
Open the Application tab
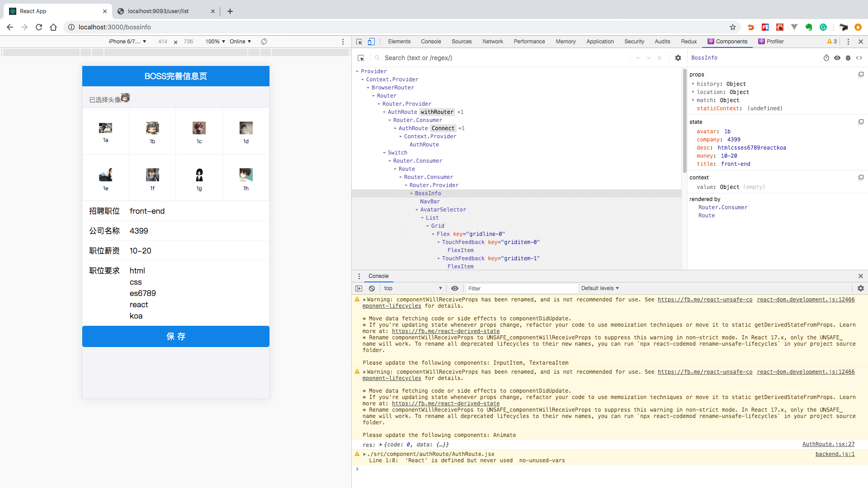[x=600, y=42]
